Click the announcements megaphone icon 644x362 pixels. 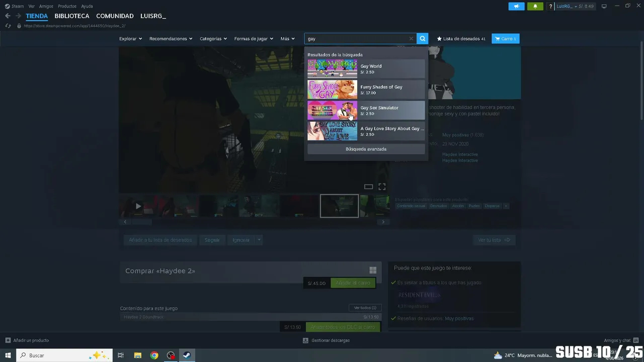[516, 7]
